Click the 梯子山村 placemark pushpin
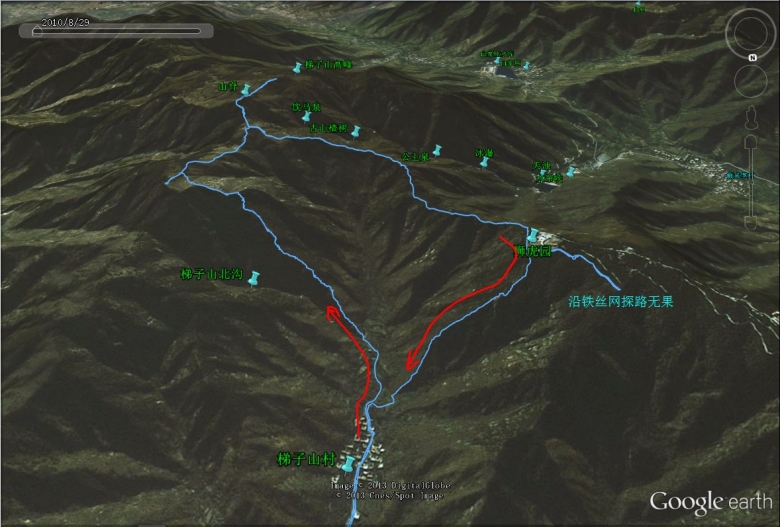Screen dimensions: 780x527 pyautogui.click(x=348, y=464)
